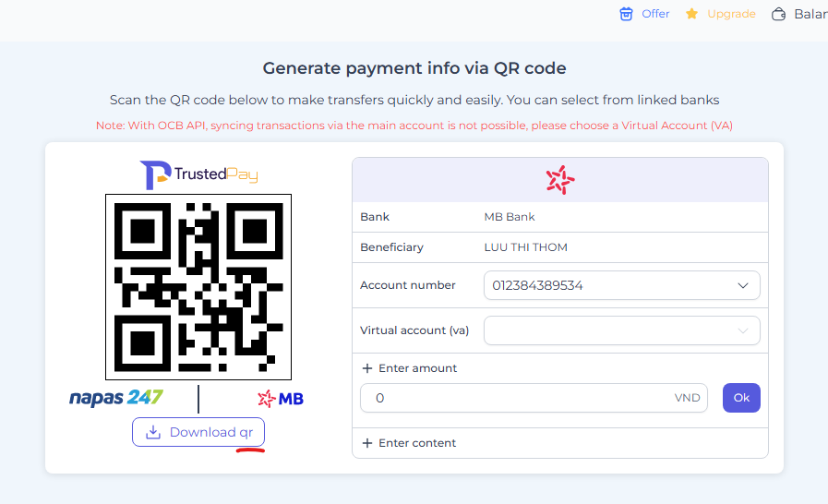Click the Account number chevron arrow
Viewport: 828px width, 504px height.
pyautogui.click(x=743, y=286)
